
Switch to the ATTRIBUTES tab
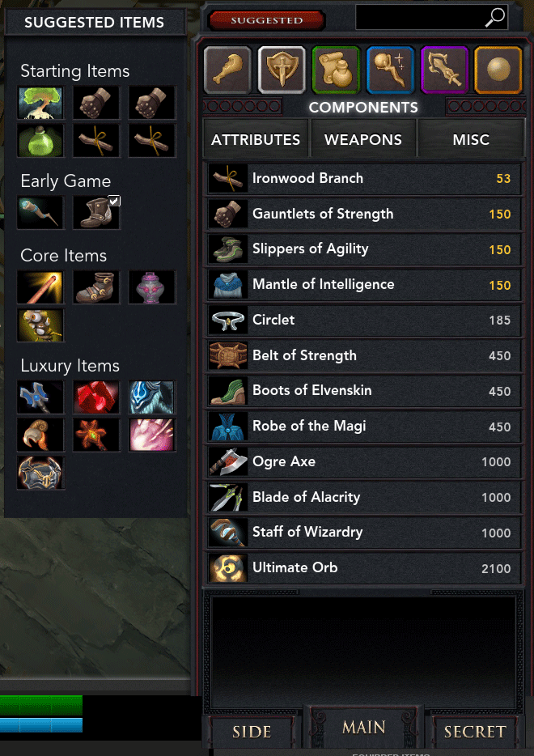[x=256, y=140]
